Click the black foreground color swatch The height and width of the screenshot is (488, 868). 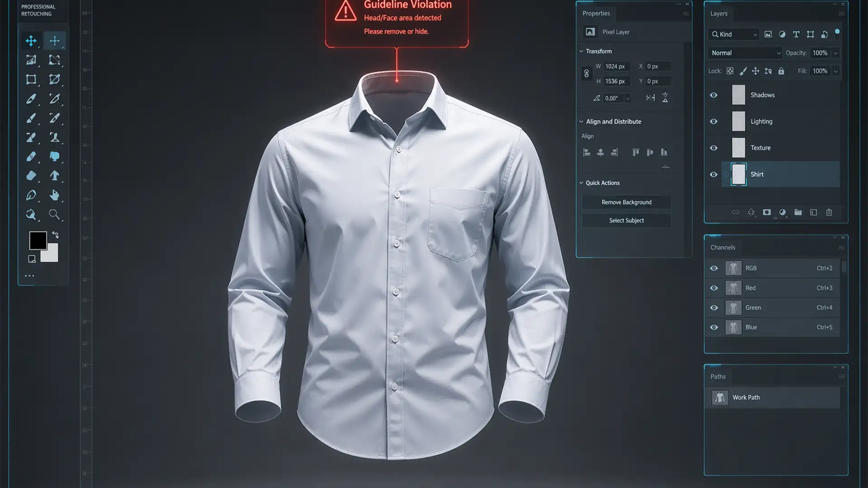click(x=38, y=240)
